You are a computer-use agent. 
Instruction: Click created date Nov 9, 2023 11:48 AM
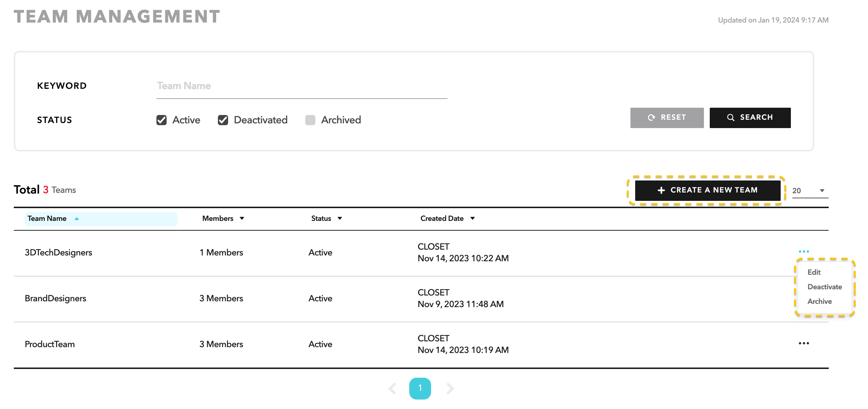tap(461, 304)
